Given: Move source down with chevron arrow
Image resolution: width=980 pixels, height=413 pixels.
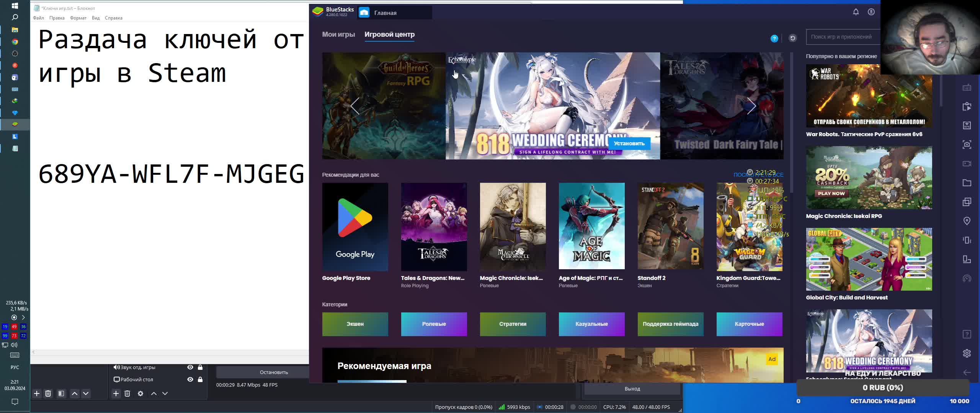Looking at the screenshot, I should (x=165, y=393).
